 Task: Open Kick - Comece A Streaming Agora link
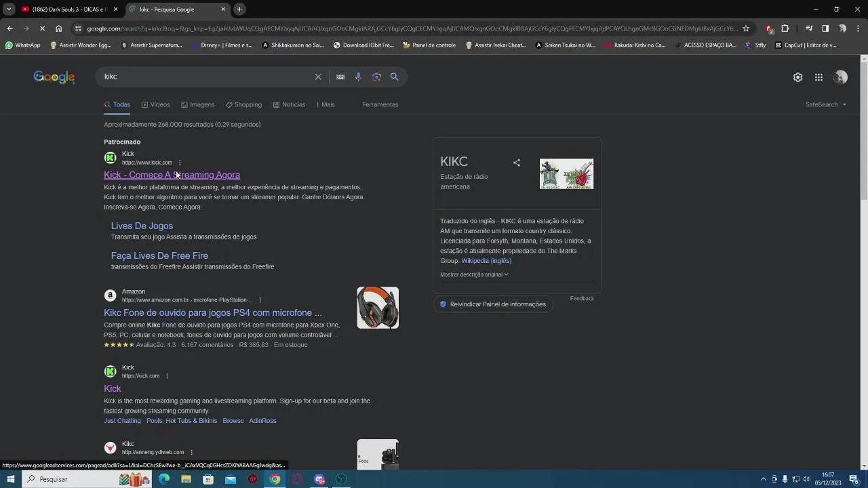pos(172,175)
